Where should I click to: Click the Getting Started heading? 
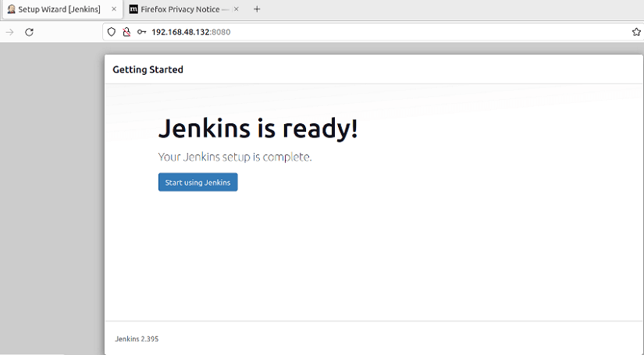click(x=148, y=69)
